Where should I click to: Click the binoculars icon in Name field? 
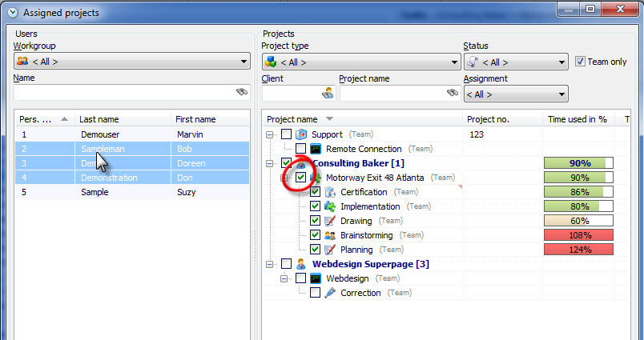242,92
